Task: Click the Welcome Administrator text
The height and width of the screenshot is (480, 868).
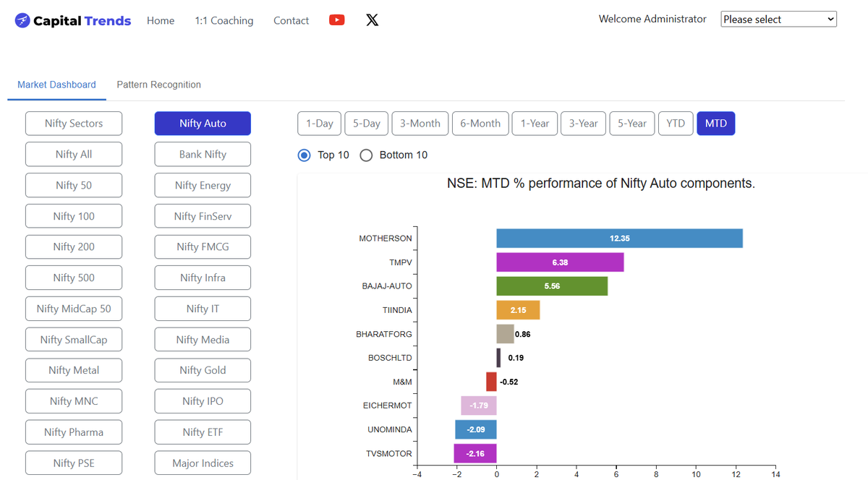Action: [x=652, y=19]
